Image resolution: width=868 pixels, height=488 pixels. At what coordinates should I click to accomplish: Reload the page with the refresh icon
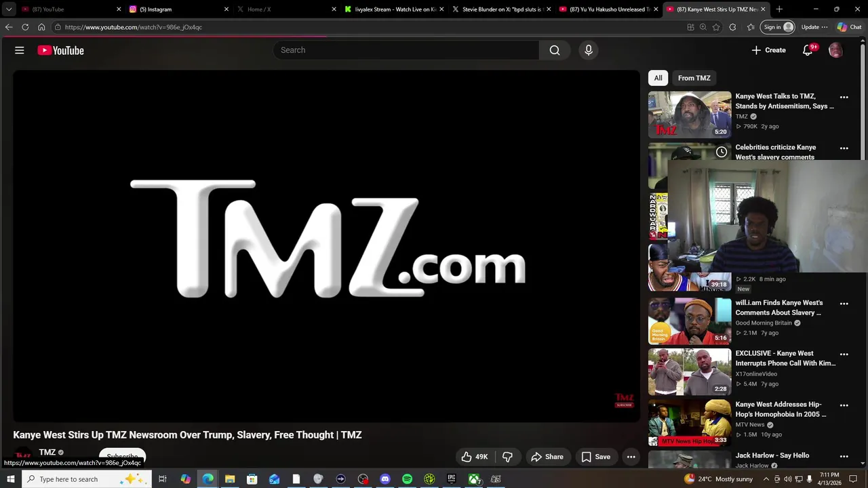[x=25, y=27]
